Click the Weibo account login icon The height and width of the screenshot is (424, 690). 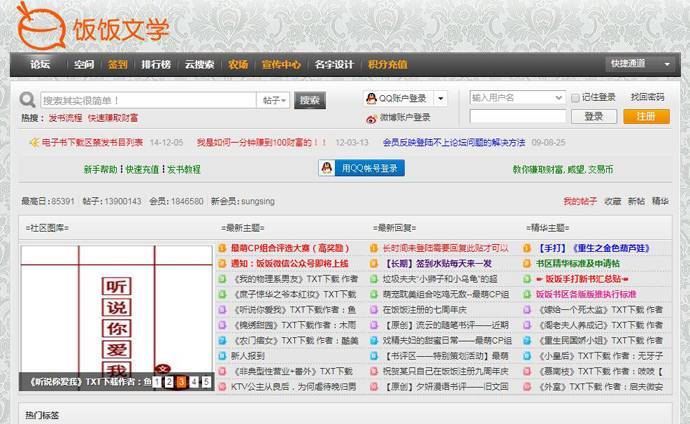pyautogui.click(x=370, y=117)
